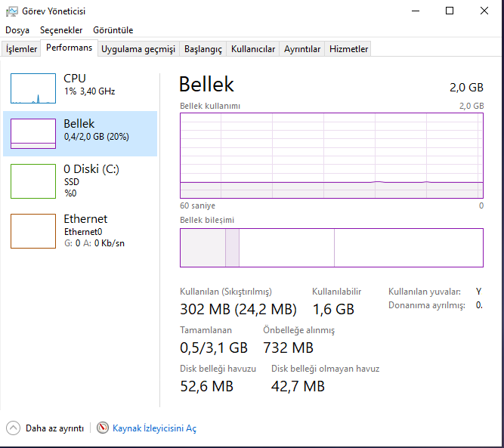Open the Görüntüle menu
Image resolution: width=504 pixels, height=448 pixels.
[x=113, y=30]
